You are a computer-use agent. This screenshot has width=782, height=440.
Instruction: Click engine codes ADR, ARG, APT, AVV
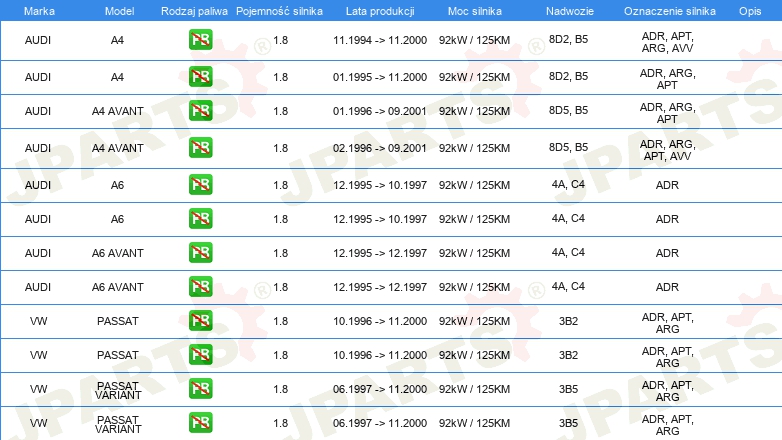667,150
